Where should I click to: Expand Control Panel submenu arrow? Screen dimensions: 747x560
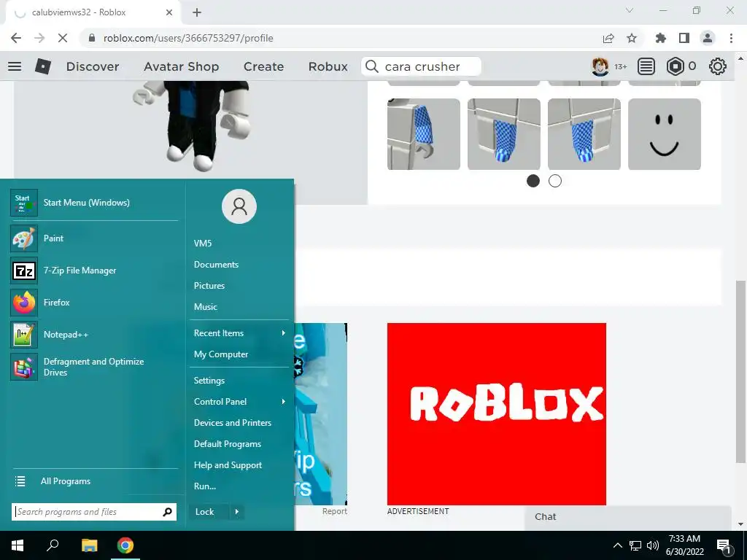click(x=284, y=402)
